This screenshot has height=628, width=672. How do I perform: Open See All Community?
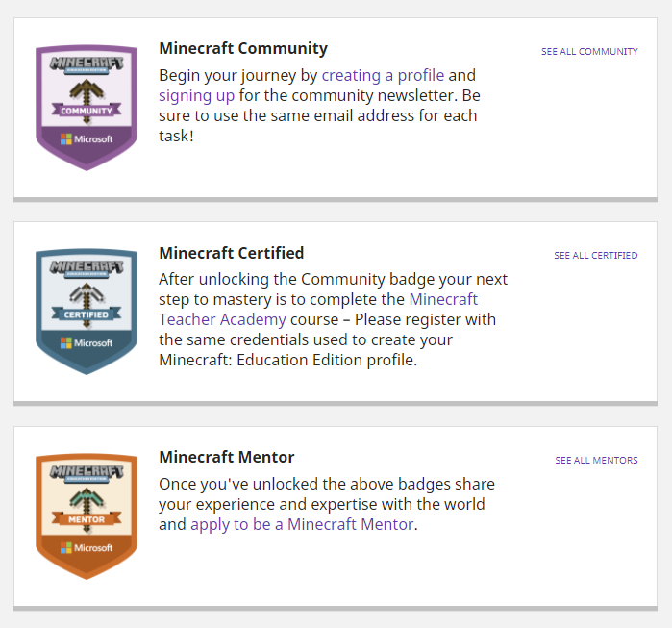tap(589, 51)
